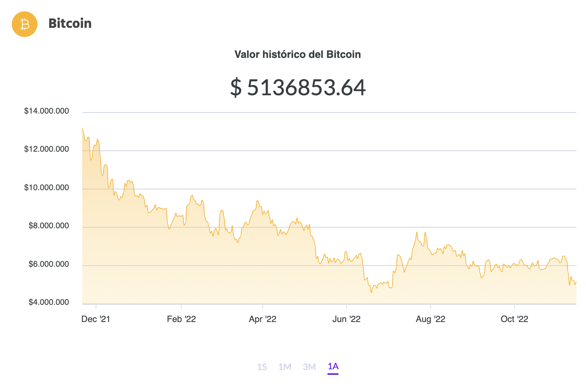Click the $12.000.000 y-axis label
The width and height of the screenshot is (586, 392).
(x=47, y=149)
